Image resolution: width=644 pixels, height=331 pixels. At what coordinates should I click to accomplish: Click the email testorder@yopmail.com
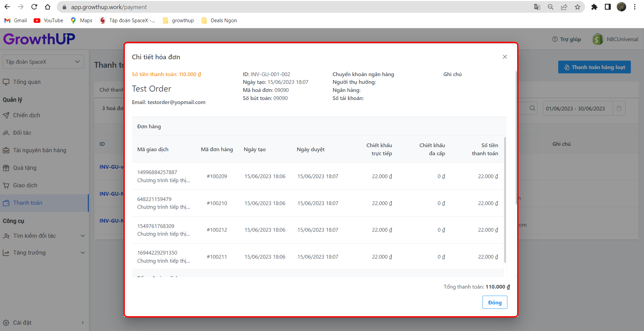pyautogui.click(x=176, y=102)
